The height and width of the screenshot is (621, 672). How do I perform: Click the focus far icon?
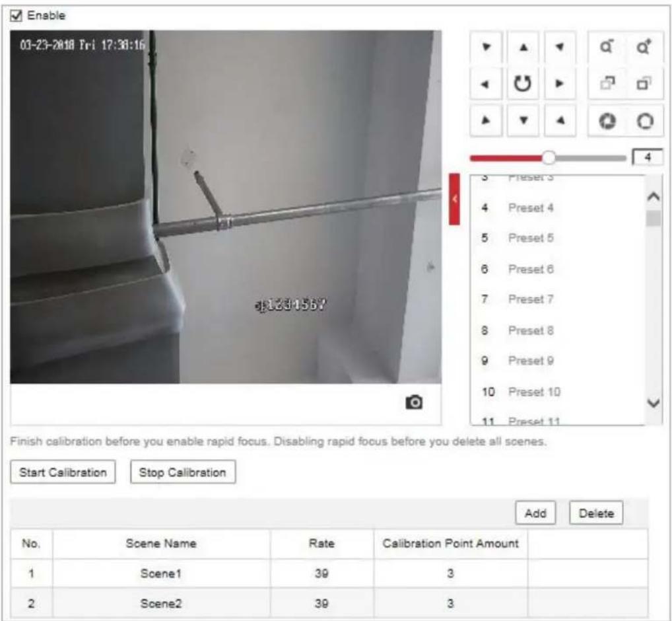click(644, 84)
